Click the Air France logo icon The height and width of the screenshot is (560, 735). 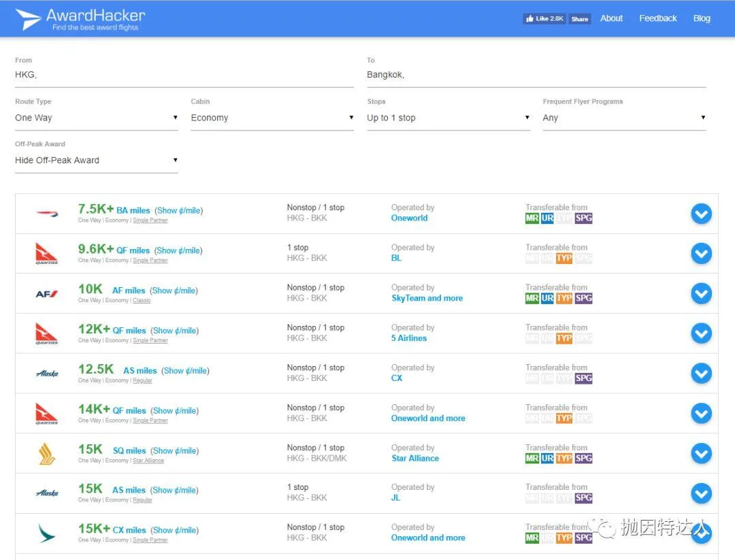pyautogui.click(x=47, y=294)
